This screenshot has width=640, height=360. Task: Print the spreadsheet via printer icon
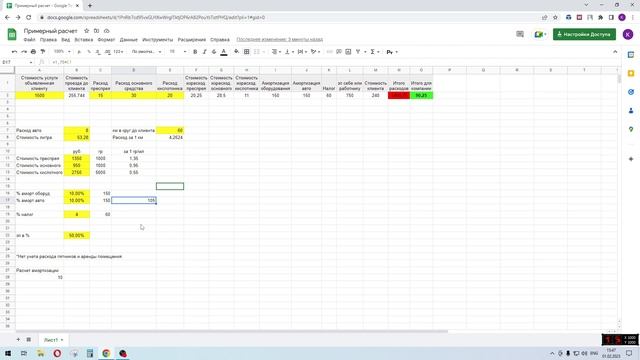(33, 52)
